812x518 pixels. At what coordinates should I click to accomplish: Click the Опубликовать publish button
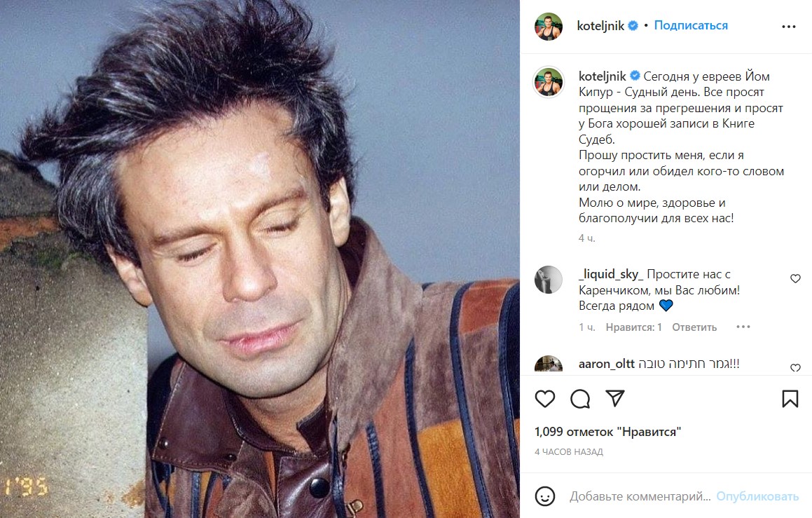click(x=757, y=496)
